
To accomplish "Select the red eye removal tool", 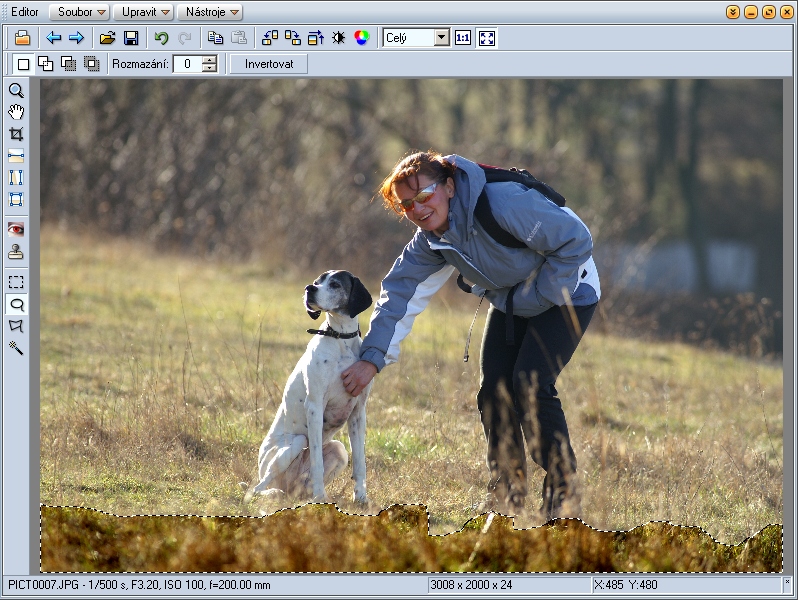I will 16,230.
